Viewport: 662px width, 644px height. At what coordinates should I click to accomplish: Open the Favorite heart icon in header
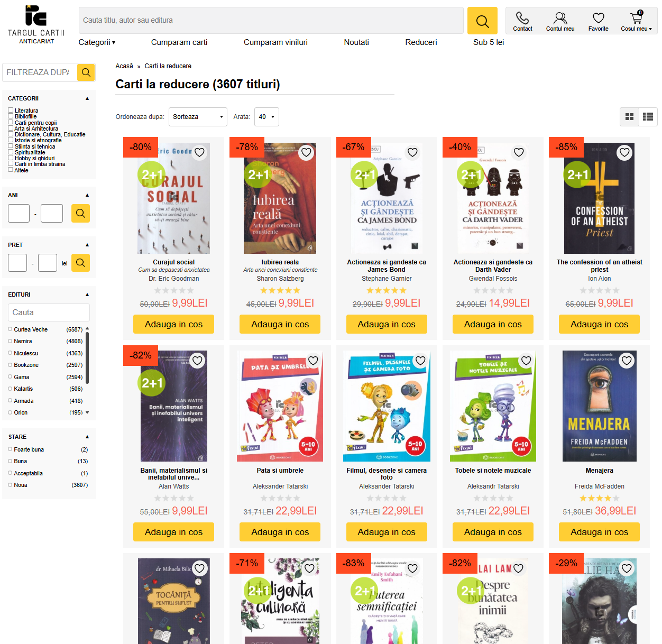point(598,22)
